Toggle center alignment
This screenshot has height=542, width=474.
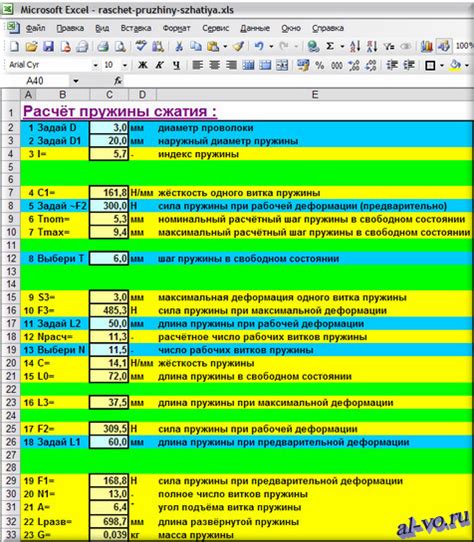coord(214,65)
